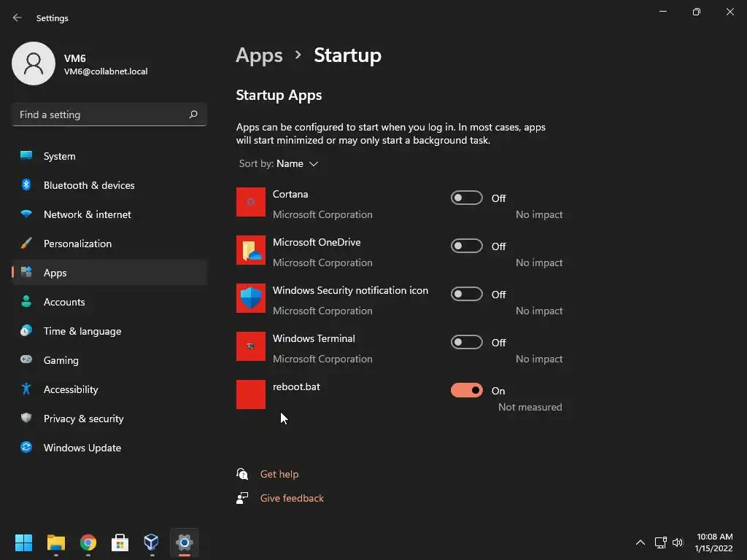Image resolution: width=747 pixels, height=560 pixels.
Task: Click the Windows Security shield icon
Action: 251,298
